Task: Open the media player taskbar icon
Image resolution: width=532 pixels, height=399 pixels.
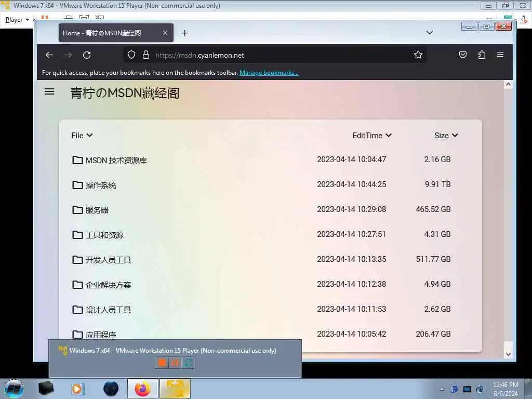Action: 77,389
